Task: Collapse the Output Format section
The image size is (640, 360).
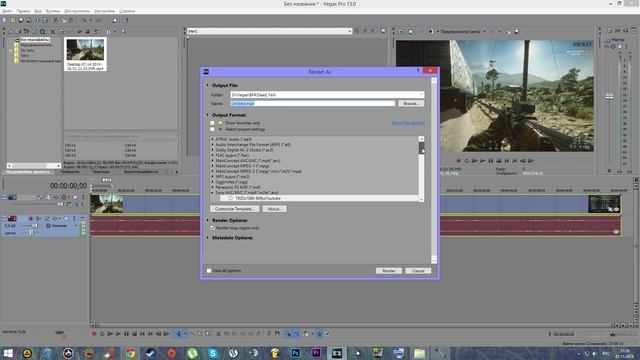Action: [207, 115]
